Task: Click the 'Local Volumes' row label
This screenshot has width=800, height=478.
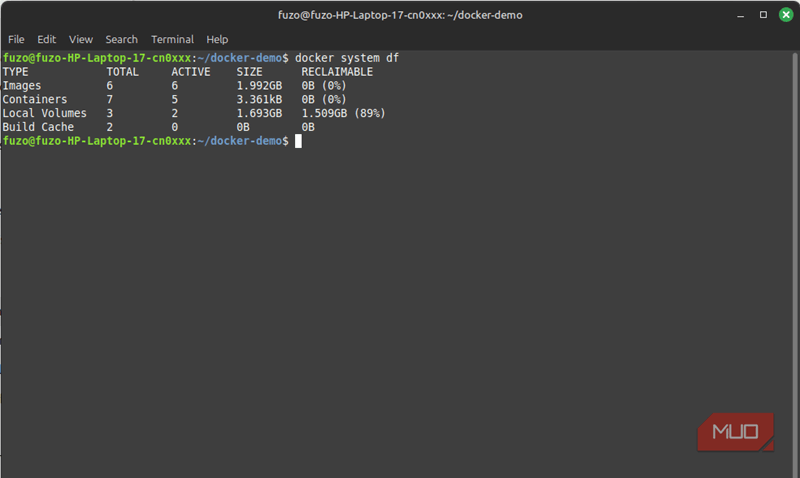Action: pyautogui.click(x=45, y=114)
